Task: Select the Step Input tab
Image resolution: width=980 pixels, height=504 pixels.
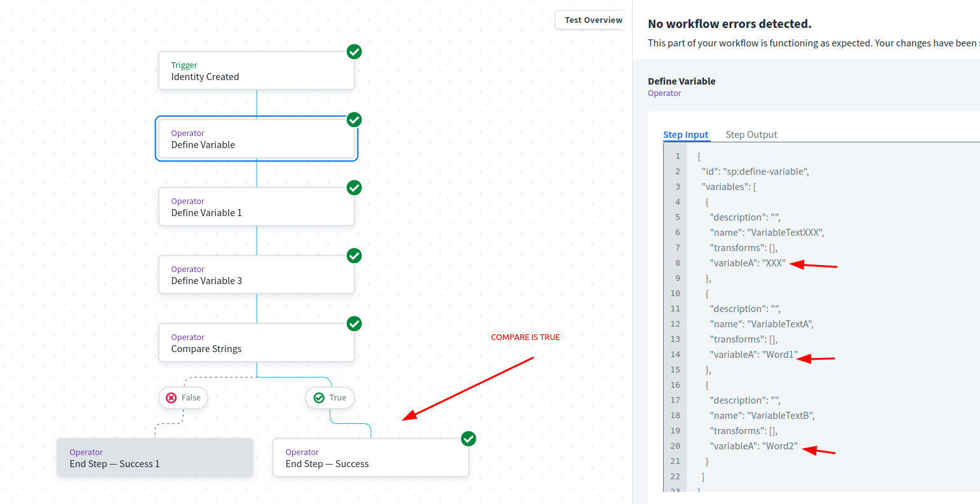Action: point(685,135)
